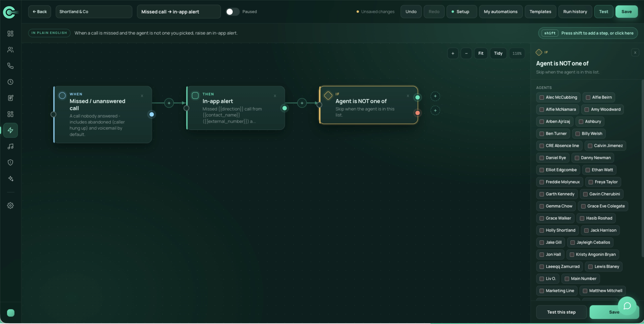Click the Back button
Viewport: 644px width, 324px height.
pyautogui.click(x=39, y=12)
